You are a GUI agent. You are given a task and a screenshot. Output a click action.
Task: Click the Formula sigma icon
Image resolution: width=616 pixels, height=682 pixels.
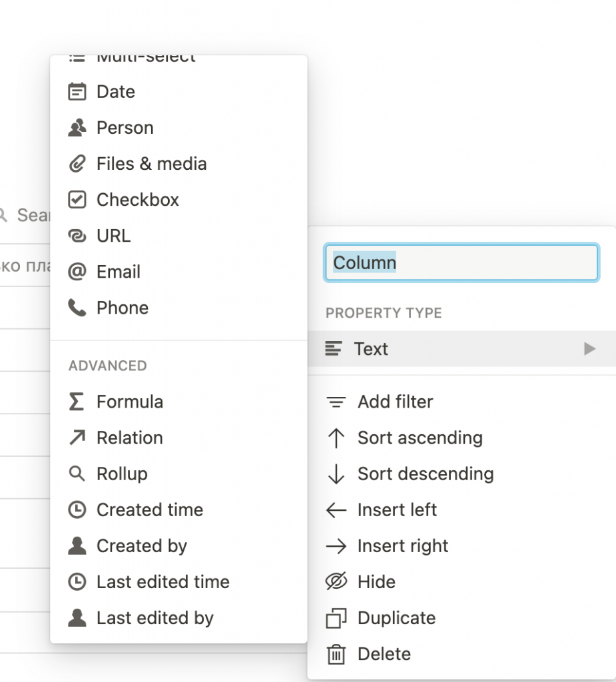pos(77,402)
